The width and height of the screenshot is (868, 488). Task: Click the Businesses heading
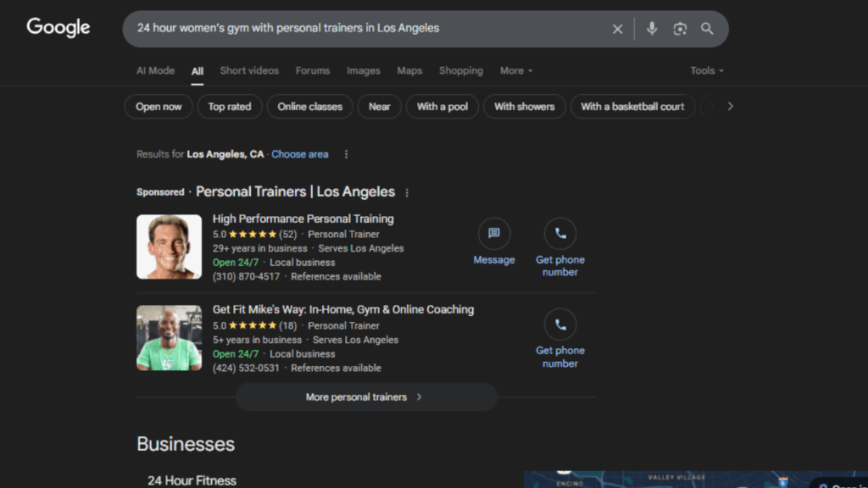tap(186, 444)
